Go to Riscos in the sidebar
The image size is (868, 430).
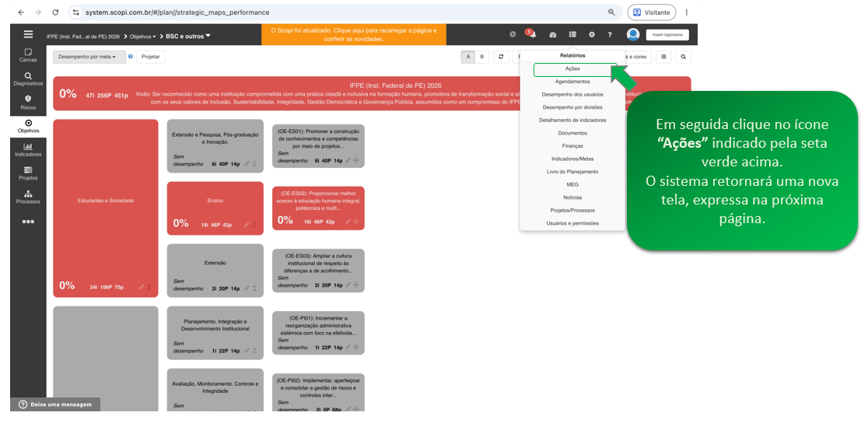click(28, 102)
